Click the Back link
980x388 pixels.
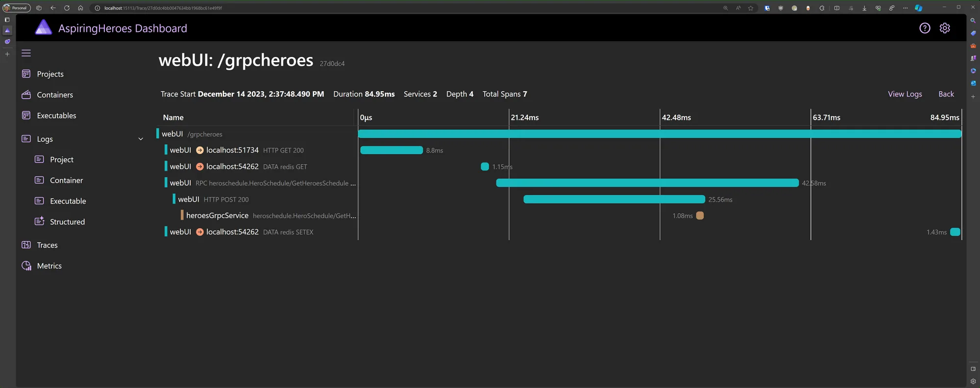pos(946,94)
